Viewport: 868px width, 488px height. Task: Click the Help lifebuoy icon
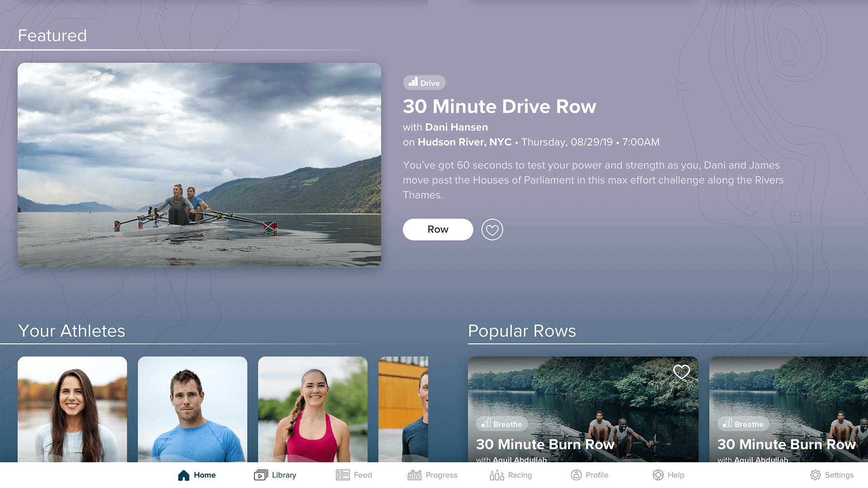[x=658, y=475]
